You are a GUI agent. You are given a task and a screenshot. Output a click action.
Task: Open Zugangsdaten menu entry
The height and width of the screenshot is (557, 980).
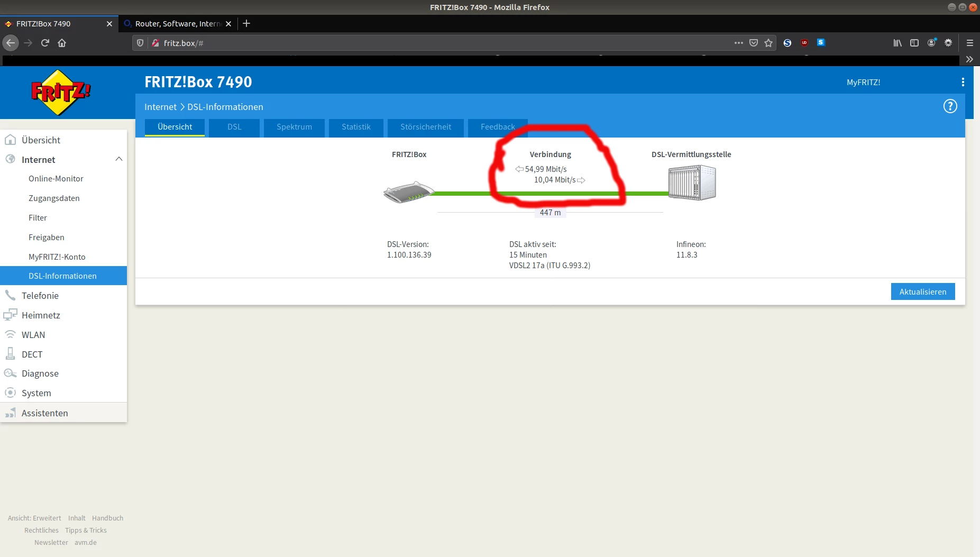coord(63,198)
